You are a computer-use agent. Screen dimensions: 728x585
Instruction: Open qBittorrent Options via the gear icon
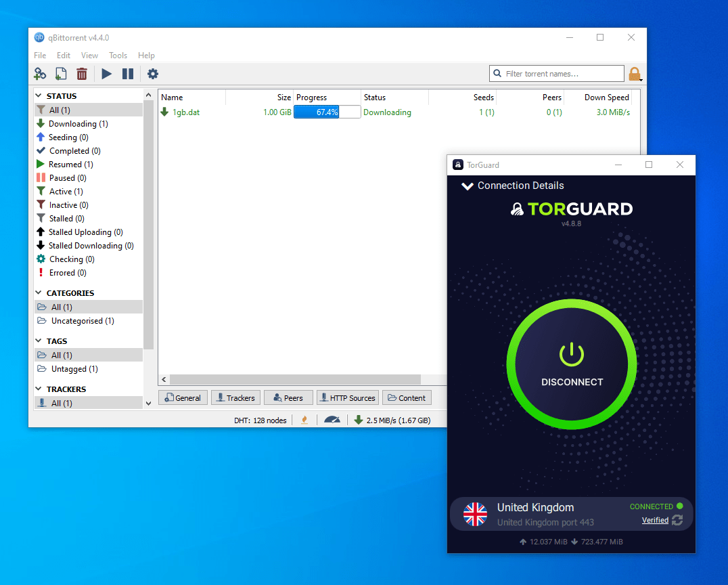tap(152, 73)
